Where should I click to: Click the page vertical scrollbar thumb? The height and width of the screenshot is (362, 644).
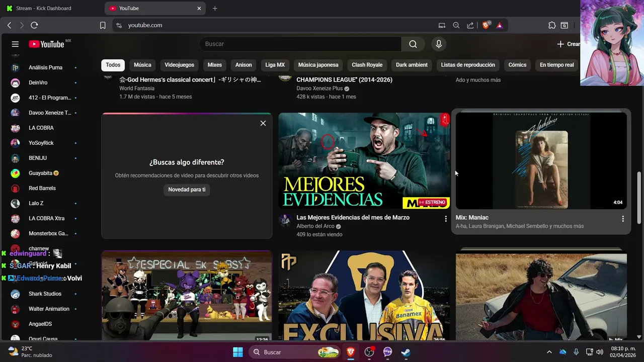[x=639, y=197]
